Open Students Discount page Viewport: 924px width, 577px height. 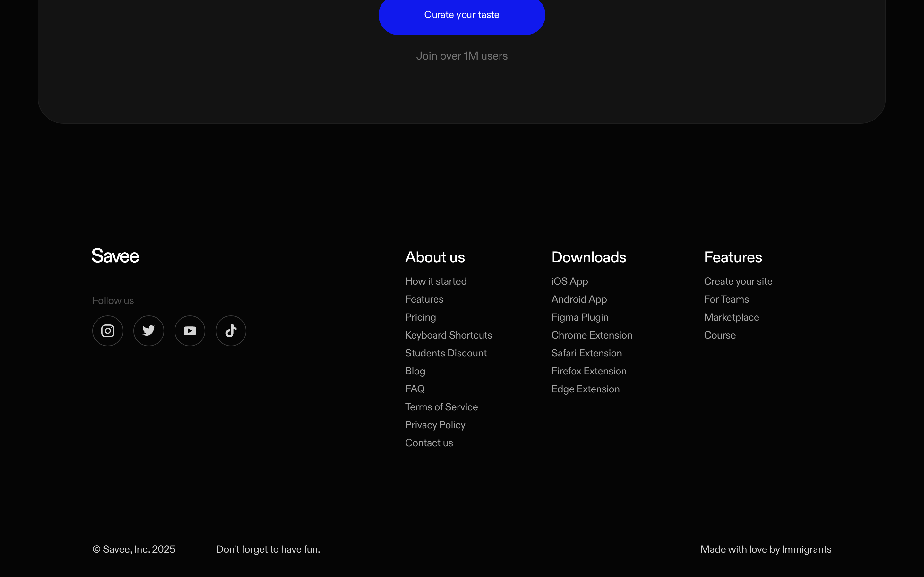(x=446, y=353)
